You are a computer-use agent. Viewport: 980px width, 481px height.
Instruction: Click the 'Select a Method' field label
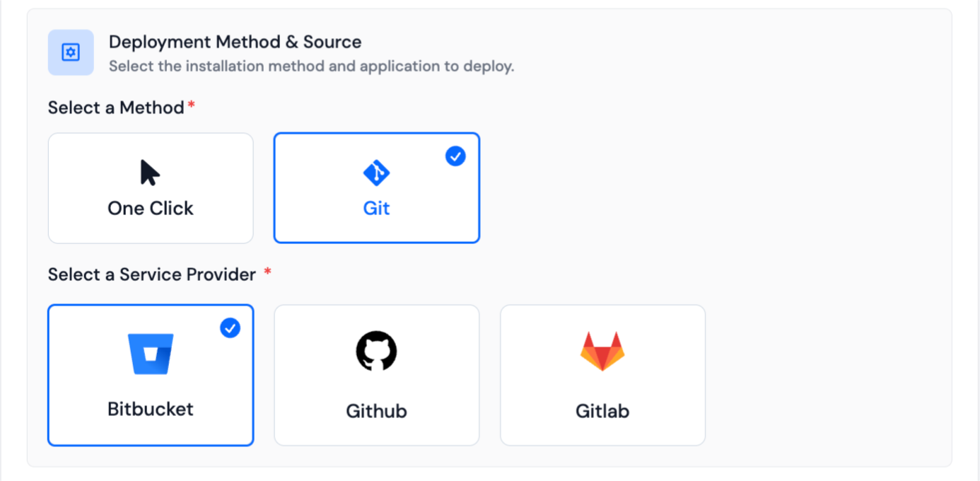click(116, 108)
